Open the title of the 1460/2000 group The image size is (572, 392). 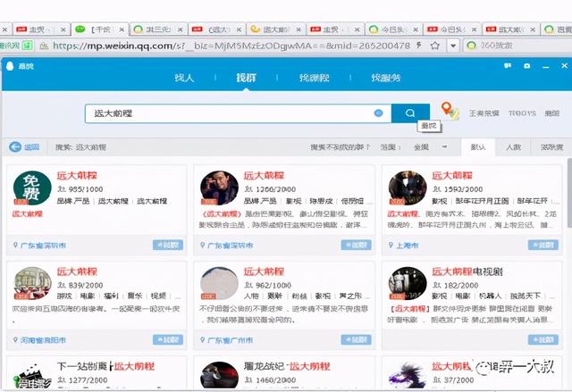pos(287,366)
